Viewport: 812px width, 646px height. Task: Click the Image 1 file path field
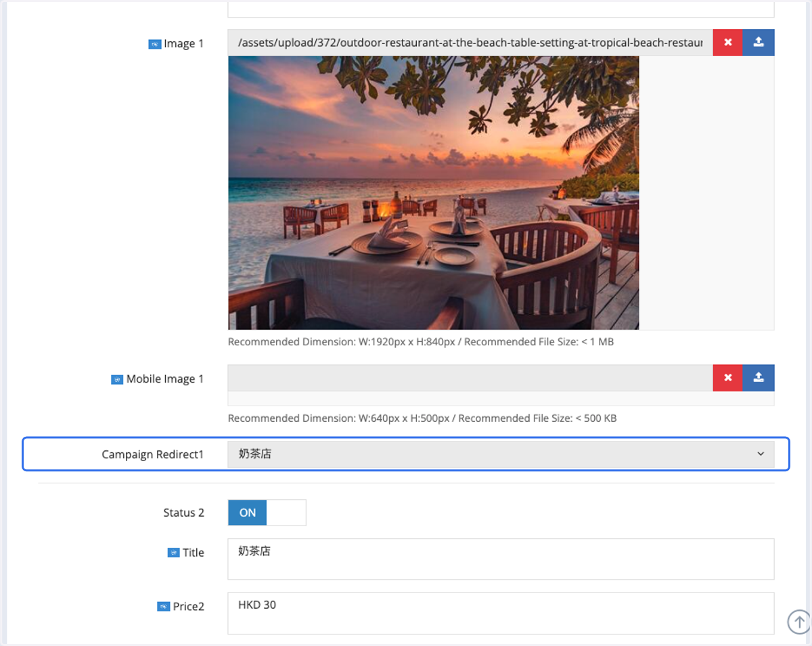470,42
